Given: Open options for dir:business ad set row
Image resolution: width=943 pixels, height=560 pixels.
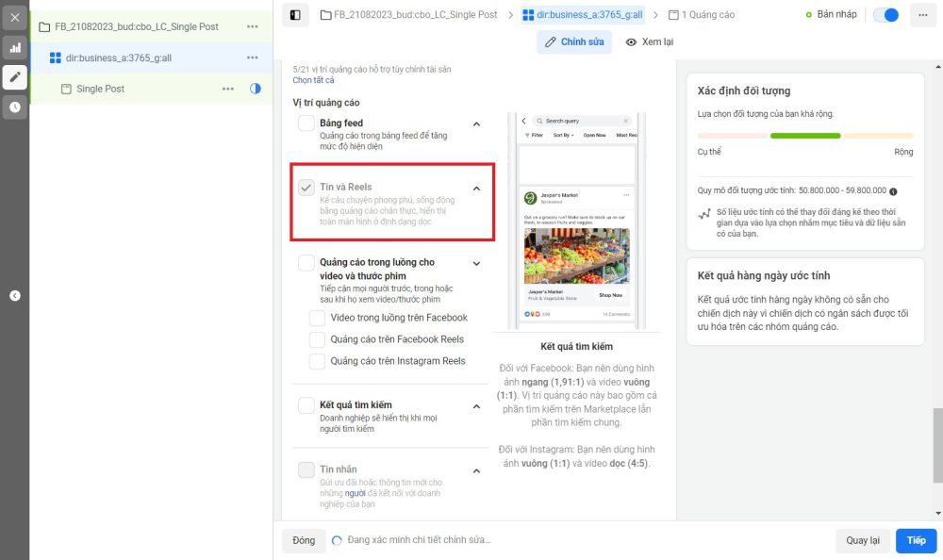Looking at the screenshot, I should click(x=253, y=58).
